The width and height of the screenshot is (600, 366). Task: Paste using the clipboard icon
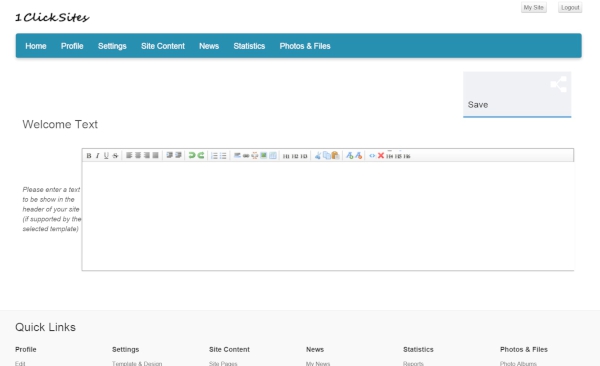point(336,155)
